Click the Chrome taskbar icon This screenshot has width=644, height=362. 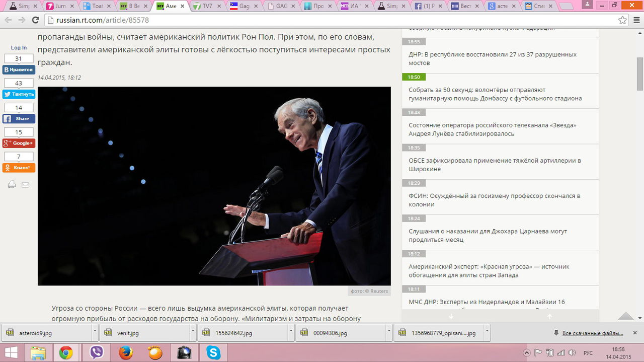(66, 352)
